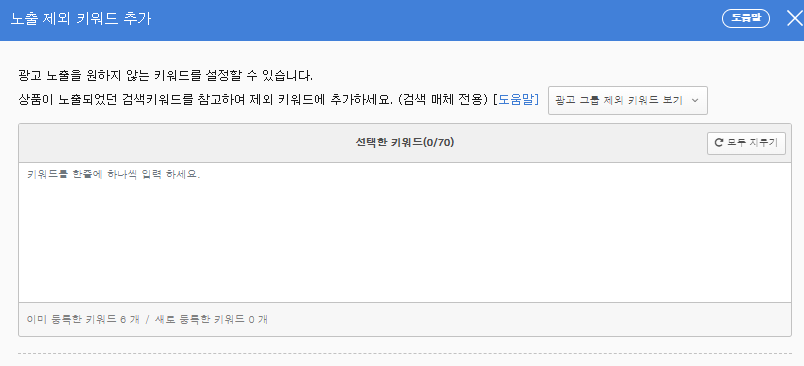Screen dimensions: 804x366
Task: Select the 선택한 키워드(0/70) header label
Action: (x=405, y=143)
